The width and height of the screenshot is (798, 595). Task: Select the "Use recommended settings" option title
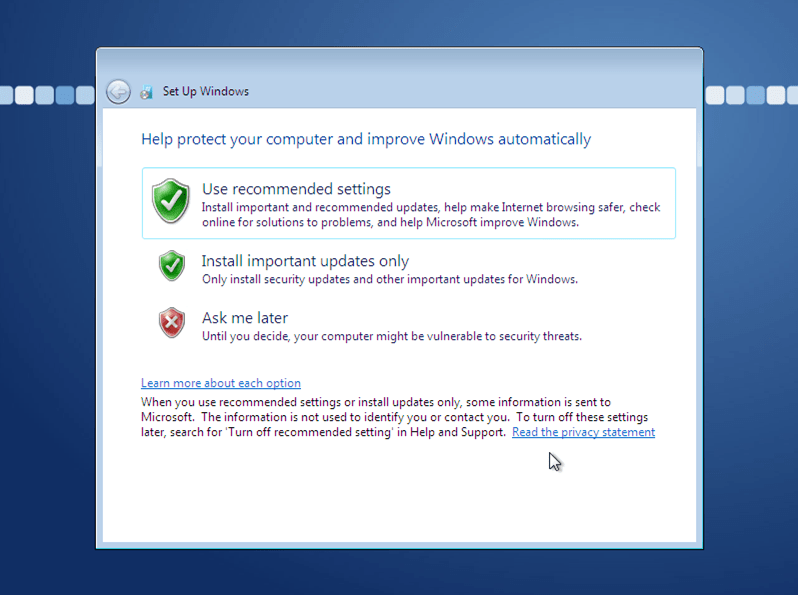click(x=296, y=189)
